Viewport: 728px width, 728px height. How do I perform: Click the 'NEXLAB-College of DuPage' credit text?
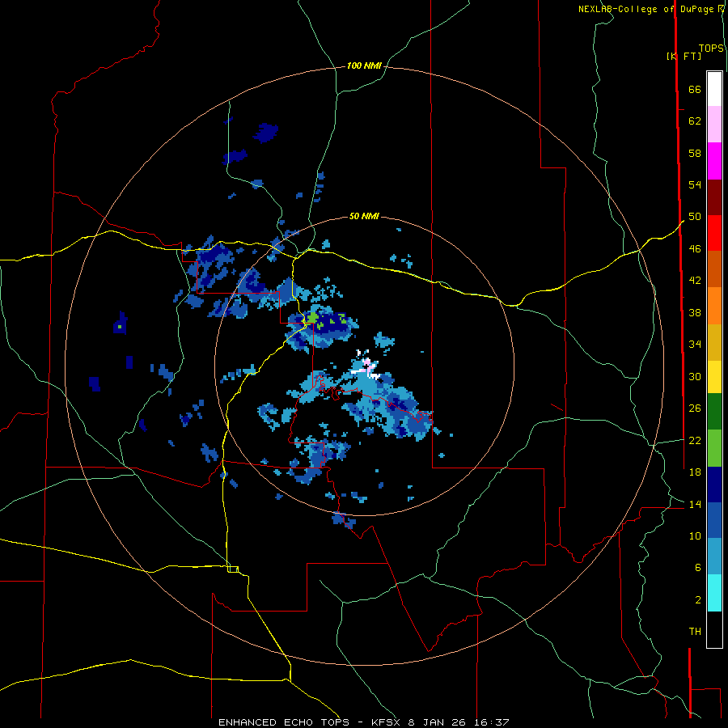tap(648, 9)
